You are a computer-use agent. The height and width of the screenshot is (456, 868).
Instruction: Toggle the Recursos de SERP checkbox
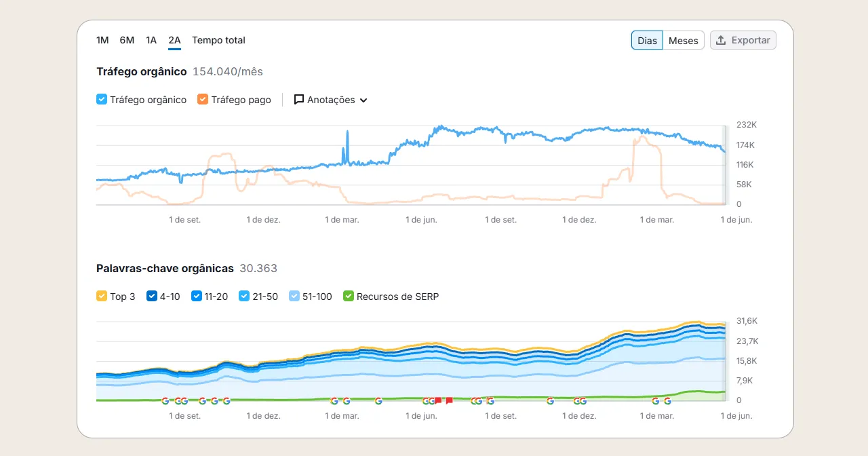pos(349,297)
